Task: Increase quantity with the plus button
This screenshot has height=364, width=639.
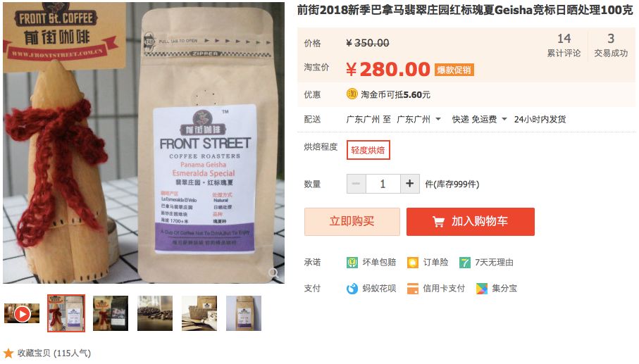Action: (409, 184)
